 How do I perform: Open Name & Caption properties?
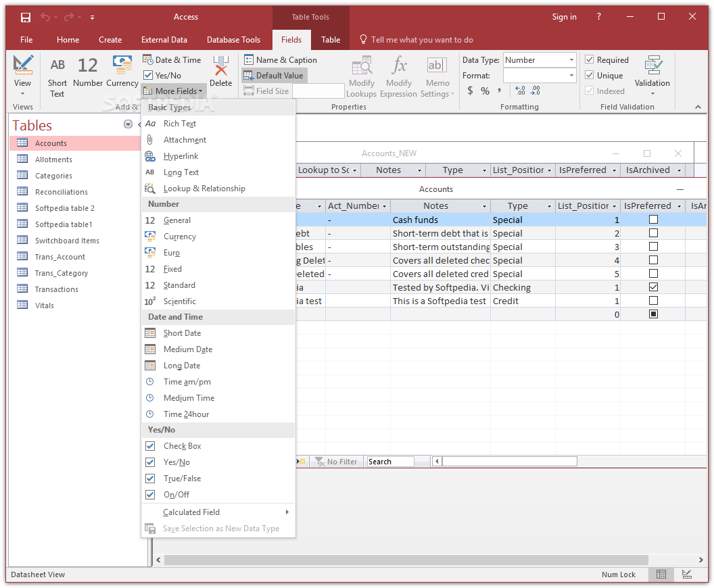pyautogui.click(x=281, y=60)
